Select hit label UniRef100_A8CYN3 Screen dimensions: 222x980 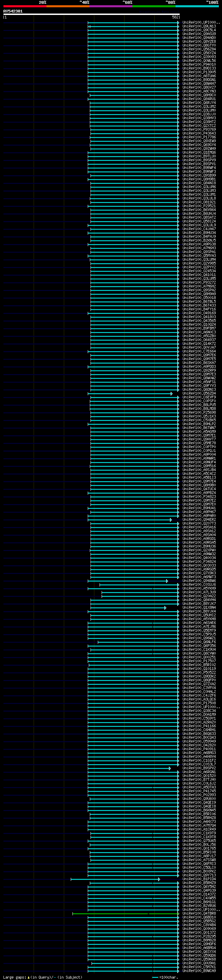(199, 91)
